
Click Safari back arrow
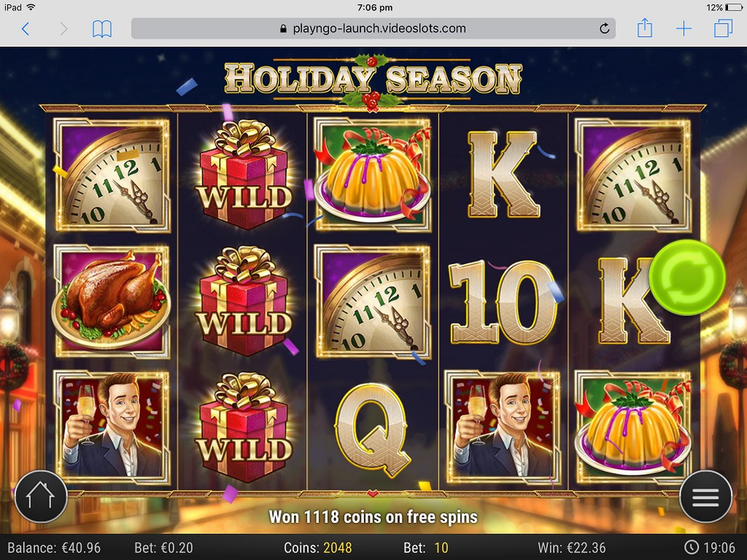[26, 29]
